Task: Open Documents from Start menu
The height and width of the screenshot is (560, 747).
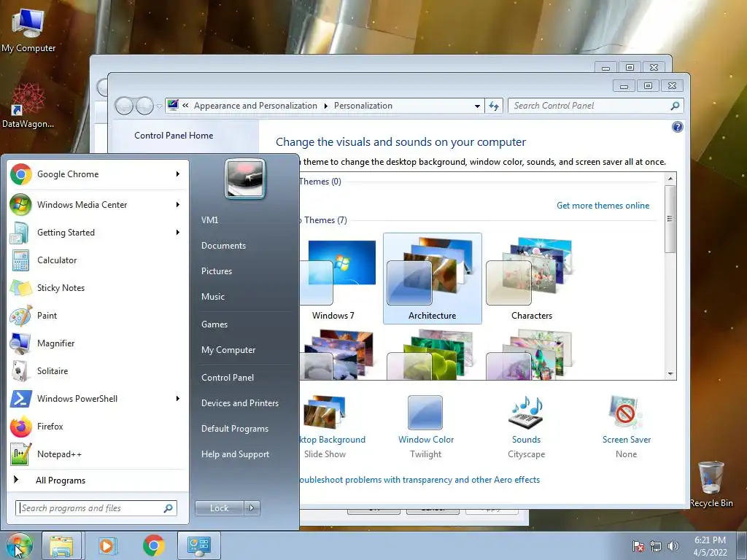Action: (x=223, y=246)
